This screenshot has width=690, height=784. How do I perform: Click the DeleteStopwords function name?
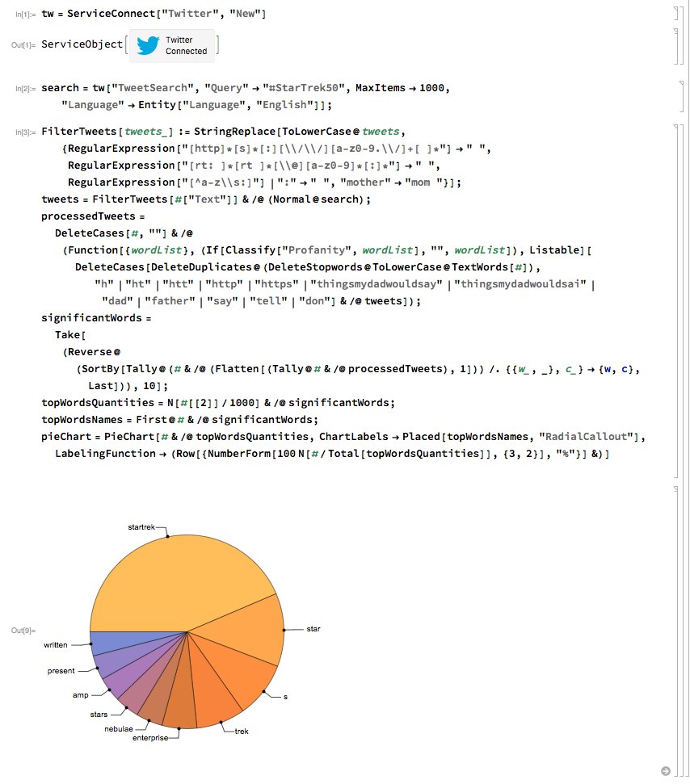pos(315,267)
